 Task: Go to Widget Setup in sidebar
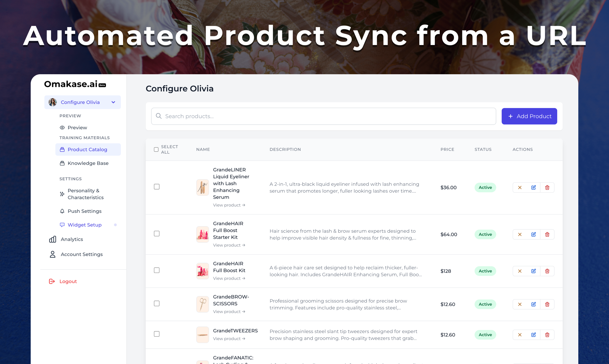click(84, 225)
